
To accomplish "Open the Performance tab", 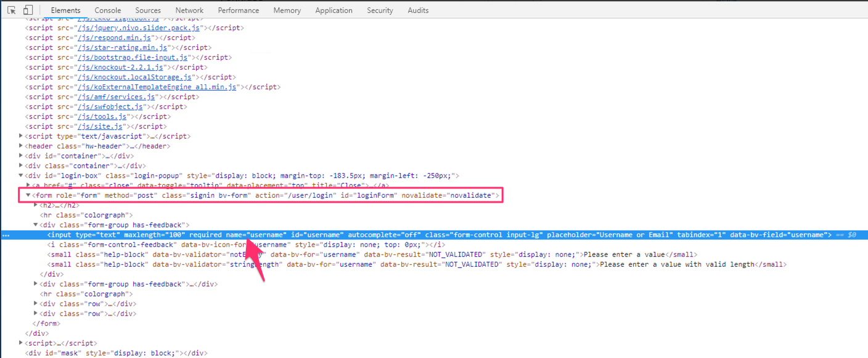I will pos(239,10).
